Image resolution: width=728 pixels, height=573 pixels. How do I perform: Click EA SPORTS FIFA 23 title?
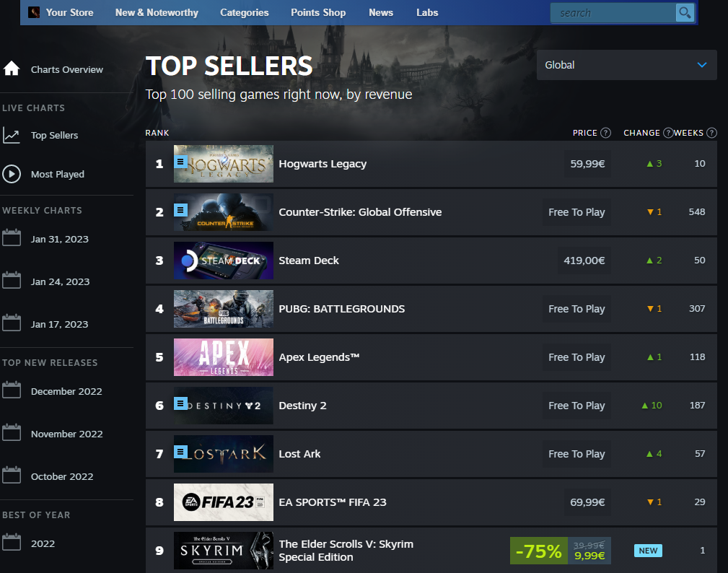coord(333,502)
